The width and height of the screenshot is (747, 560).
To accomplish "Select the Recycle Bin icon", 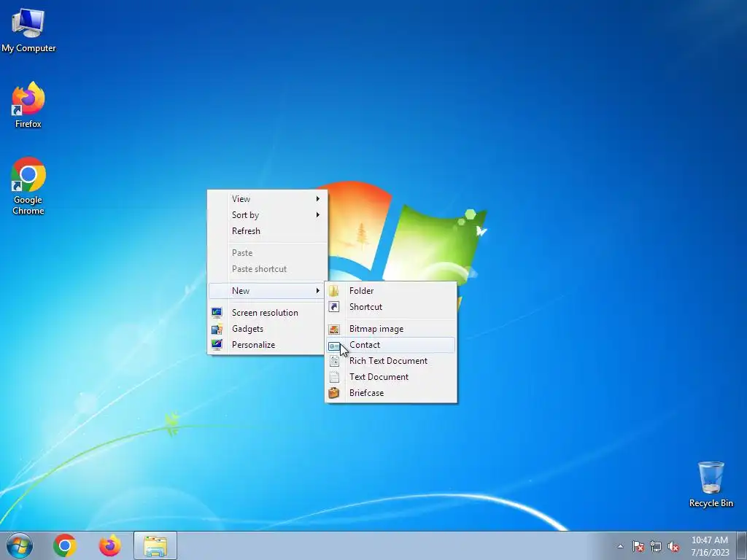I will point(711,484).
